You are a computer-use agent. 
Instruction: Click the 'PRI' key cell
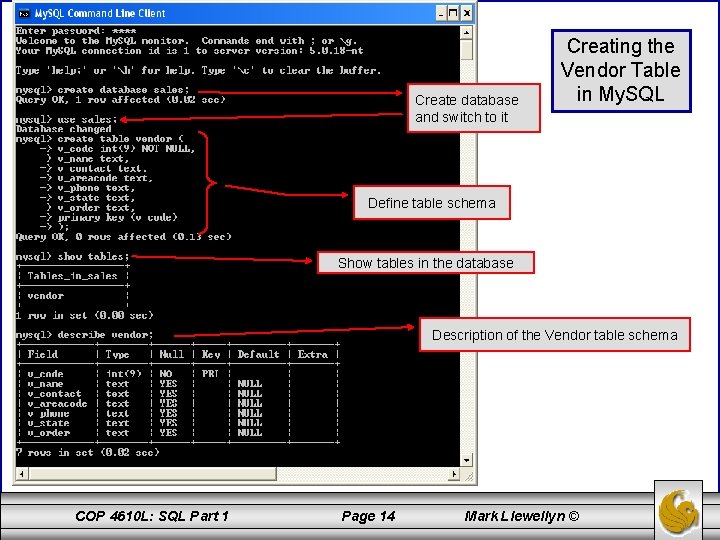(x=210, y=374)
